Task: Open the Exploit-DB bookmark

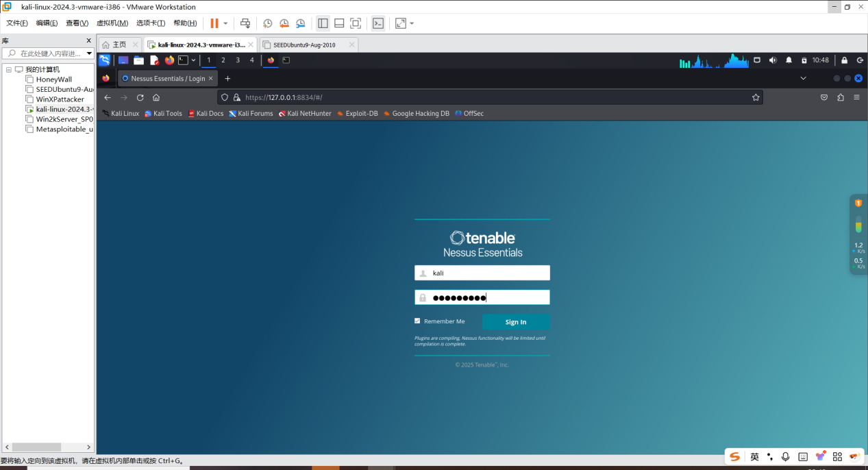Action: pos(357,114)
